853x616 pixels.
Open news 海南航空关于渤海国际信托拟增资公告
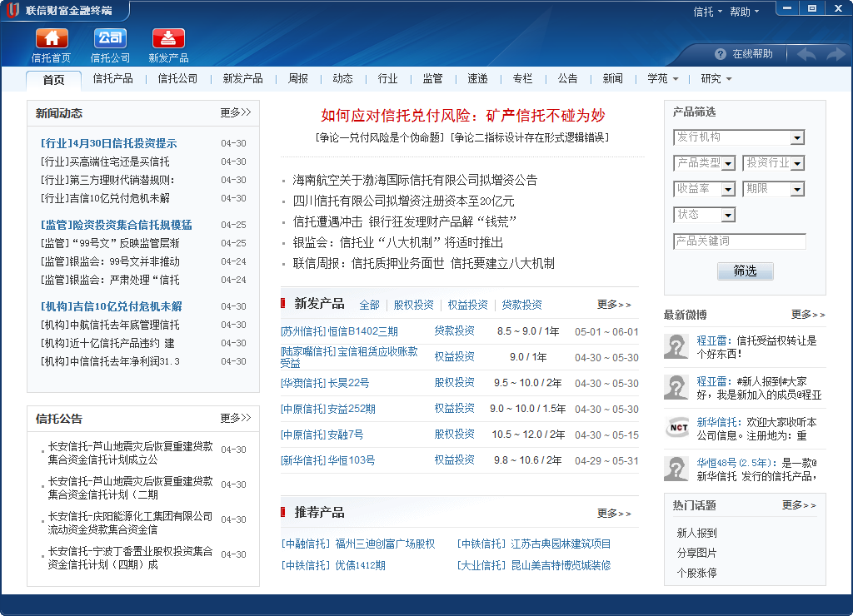click(x=415, y=180)
